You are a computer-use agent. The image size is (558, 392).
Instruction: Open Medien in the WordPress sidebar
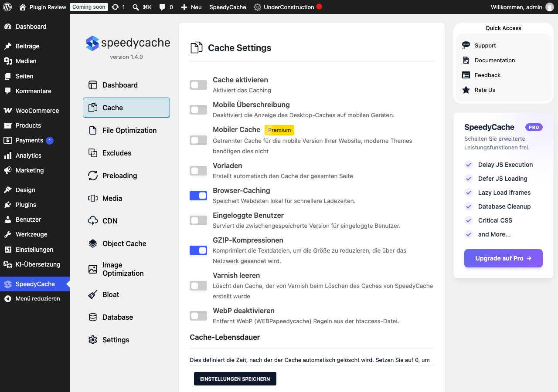point(35,61)
